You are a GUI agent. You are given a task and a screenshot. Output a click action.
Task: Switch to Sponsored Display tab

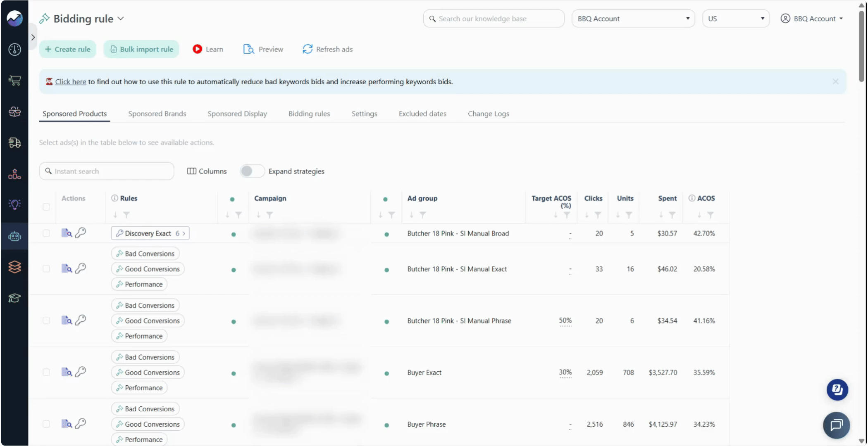[x=237, y=114]
